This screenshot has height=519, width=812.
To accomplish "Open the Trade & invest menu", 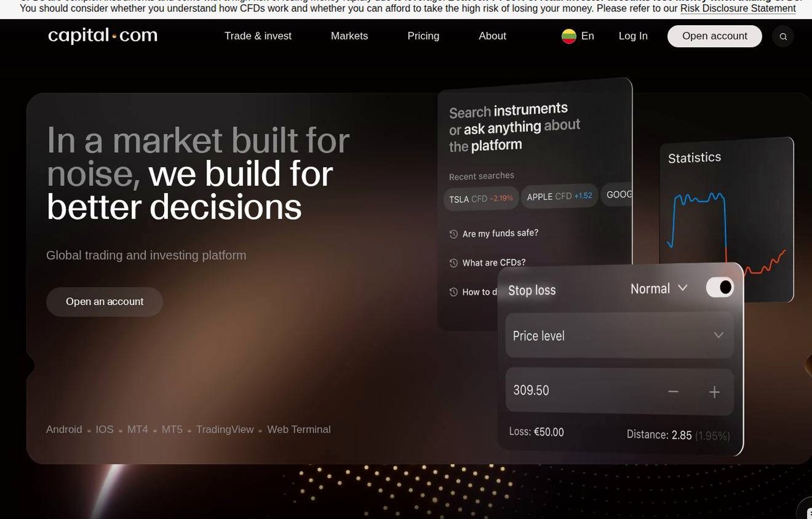I will [258, 36].
